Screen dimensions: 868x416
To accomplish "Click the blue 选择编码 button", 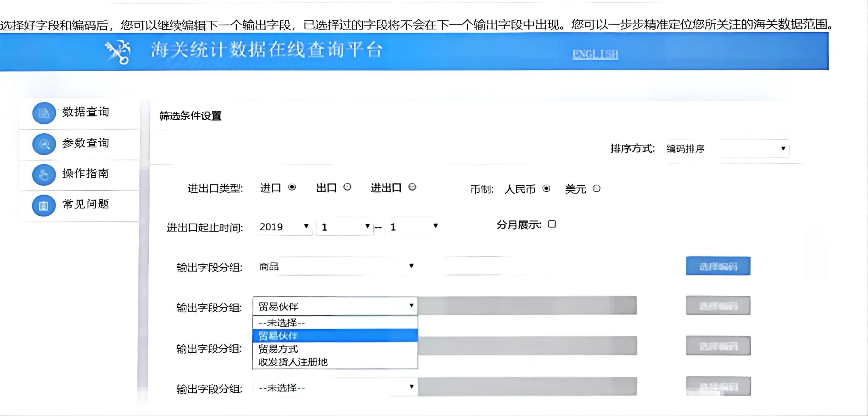I will [x=718, y=265].
